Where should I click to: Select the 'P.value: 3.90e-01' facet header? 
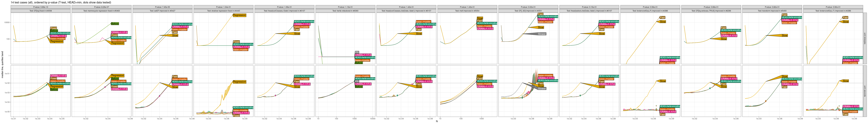coord(833,7)
